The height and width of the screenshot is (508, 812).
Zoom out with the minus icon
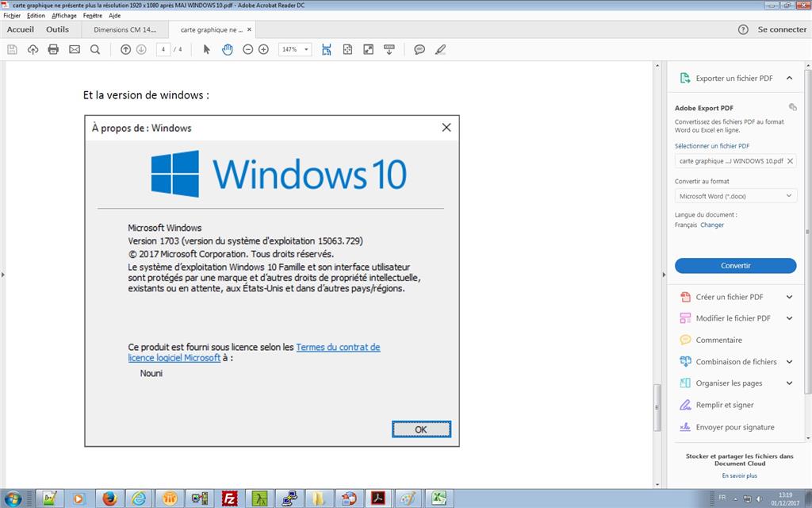tap(248, 50)
